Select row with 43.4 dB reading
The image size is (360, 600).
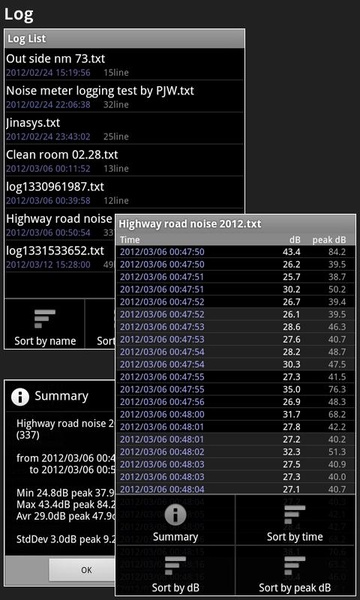(235, 252)
